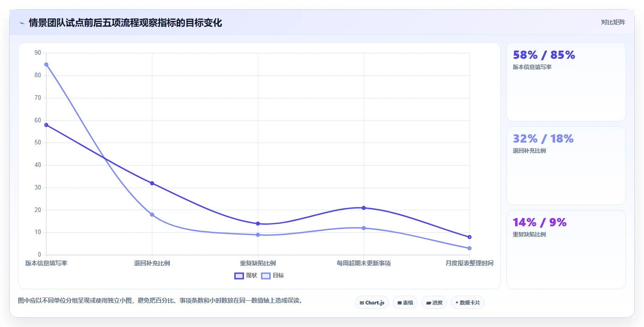Click the x-axis label 退回补充比例
This screenshot has height=327, width=644.
[x=152, y=264]
